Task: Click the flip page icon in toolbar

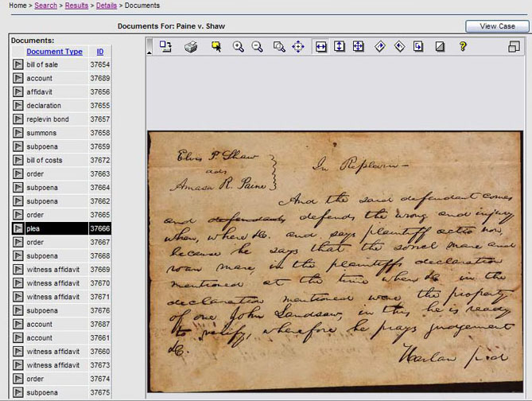Action: (x=418, y=46)
